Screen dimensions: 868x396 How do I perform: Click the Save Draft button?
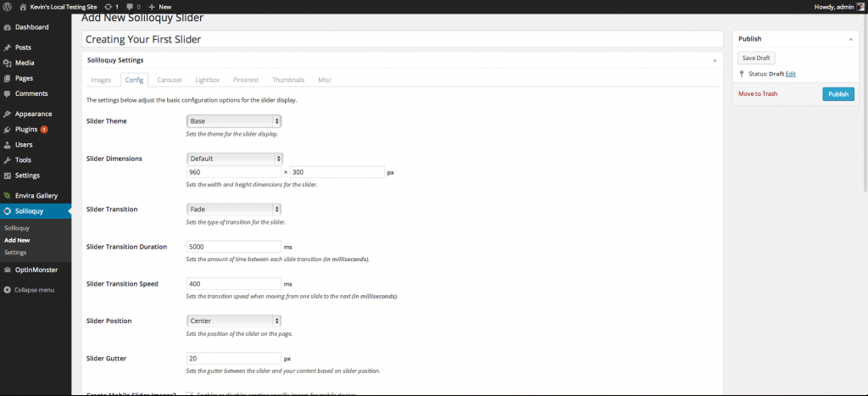point(756,58)
